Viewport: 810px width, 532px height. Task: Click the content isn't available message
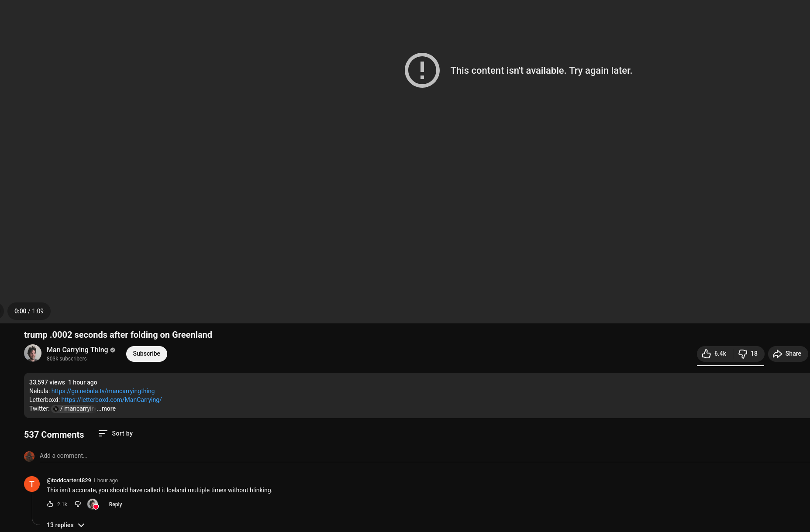pos(541,70)
